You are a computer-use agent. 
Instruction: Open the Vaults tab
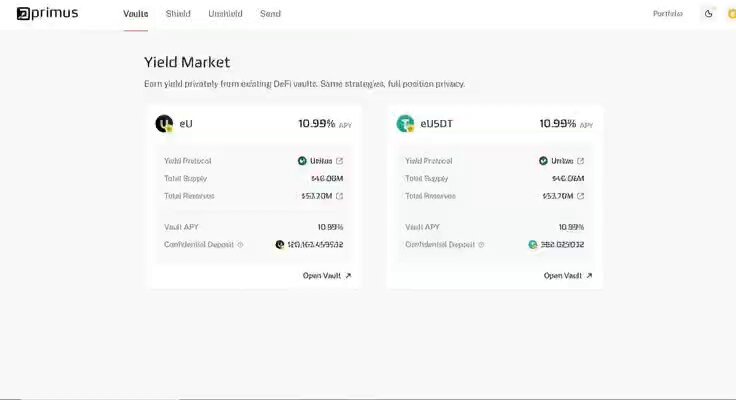136,14
